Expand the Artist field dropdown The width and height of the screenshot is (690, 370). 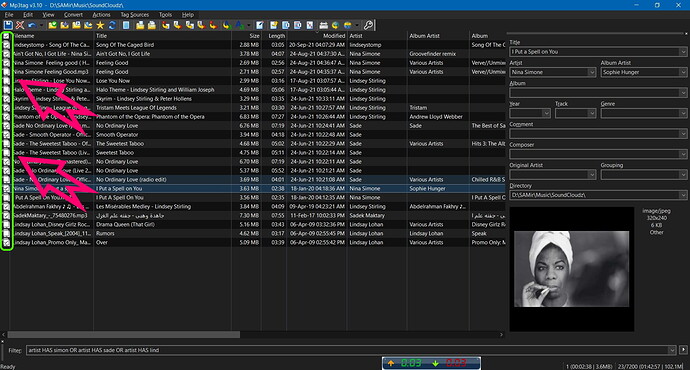coord(592,72)
